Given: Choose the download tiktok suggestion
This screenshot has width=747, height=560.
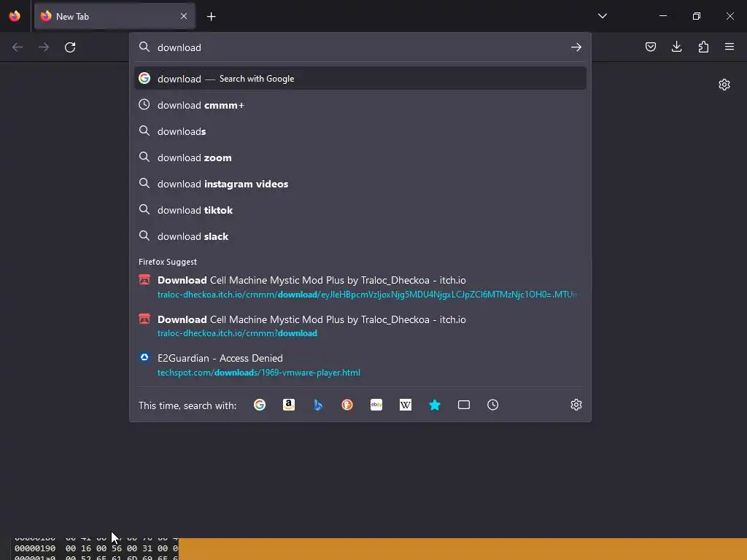Looking at the screenshot, I should [x=360, y=210].
